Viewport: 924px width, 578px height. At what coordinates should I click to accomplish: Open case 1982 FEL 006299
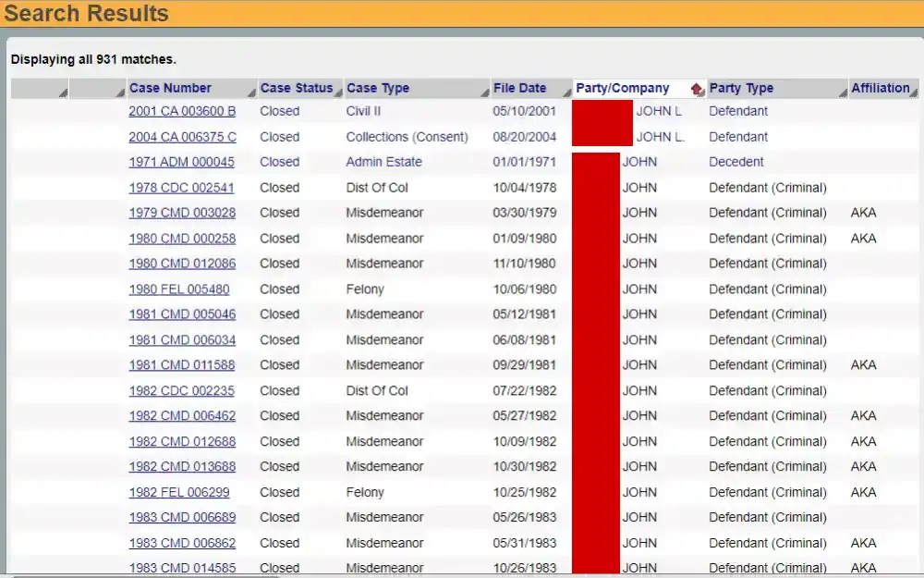179,492
